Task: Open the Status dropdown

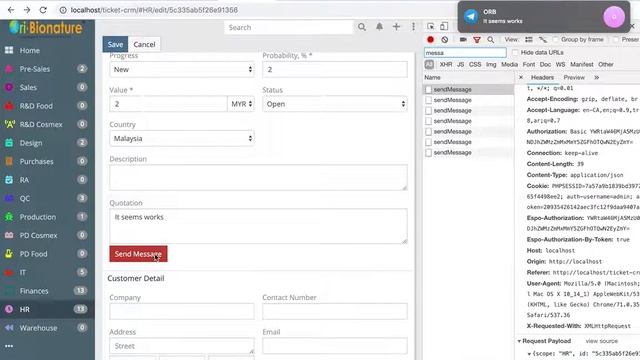Action: point(335,104)
